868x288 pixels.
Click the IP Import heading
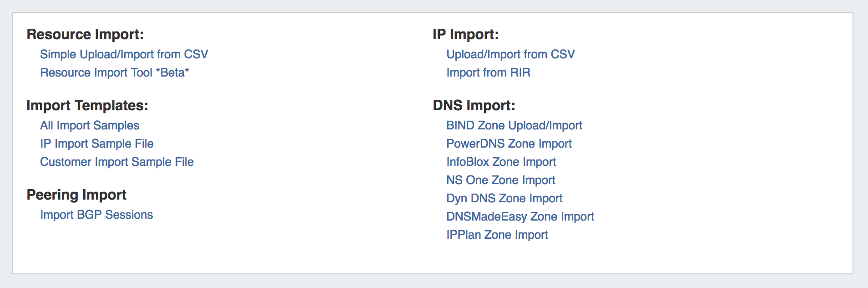coord(465,34)
